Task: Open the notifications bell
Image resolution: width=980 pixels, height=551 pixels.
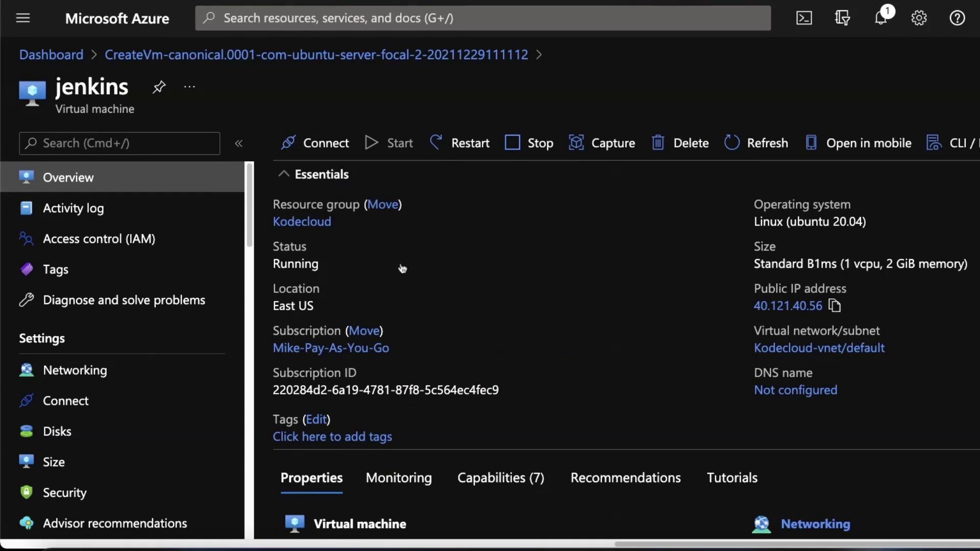Action: pyautogui.click(x=880, y=18)
